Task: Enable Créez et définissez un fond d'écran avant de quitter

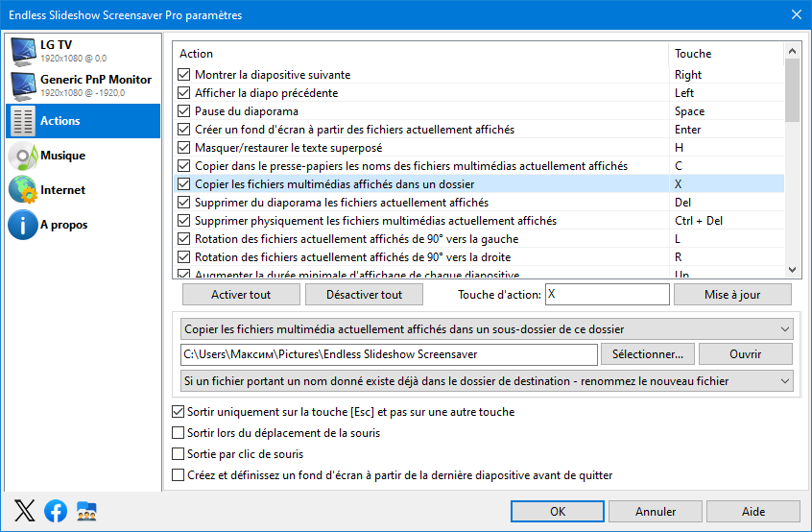Action: [178, 475]
